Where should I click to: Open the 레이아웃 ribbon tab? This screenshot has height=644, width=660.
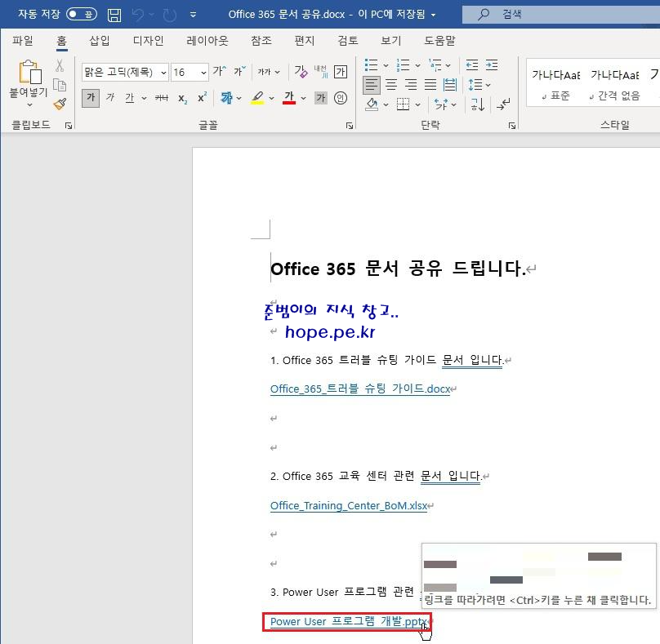coord(207,40)
